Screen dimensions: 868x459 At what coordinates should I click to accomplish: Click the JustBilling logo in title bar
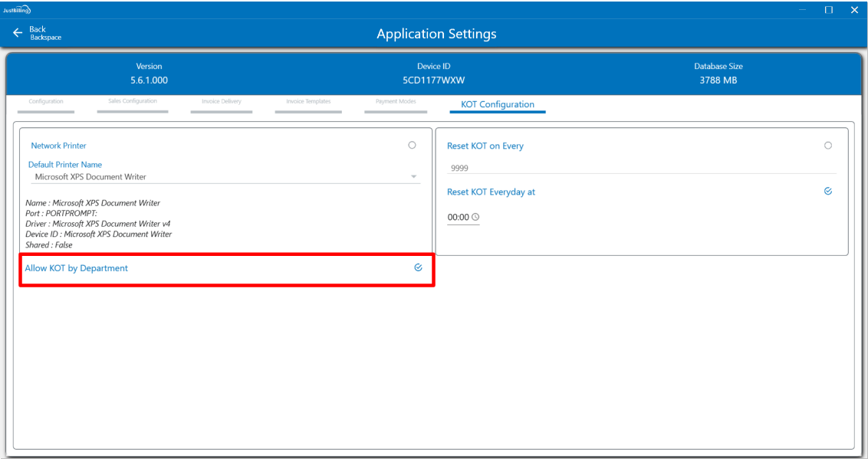(x=17, y=8)
